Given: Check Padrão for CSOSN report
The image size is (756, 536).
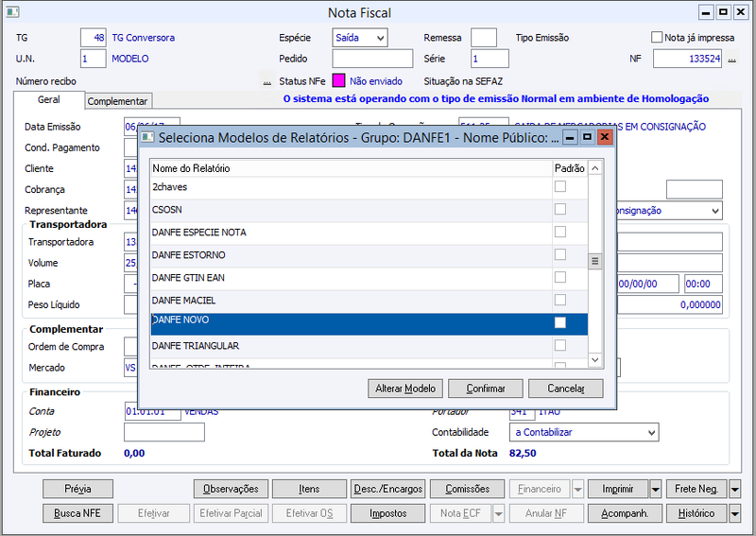Looking at the screenshot, I should 559,209.
